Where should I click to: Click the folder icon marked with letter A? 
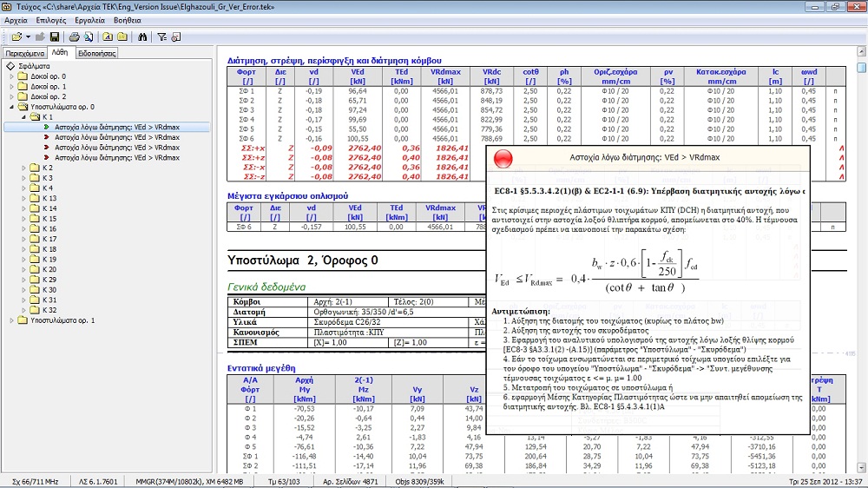click(x=108, y=37)
